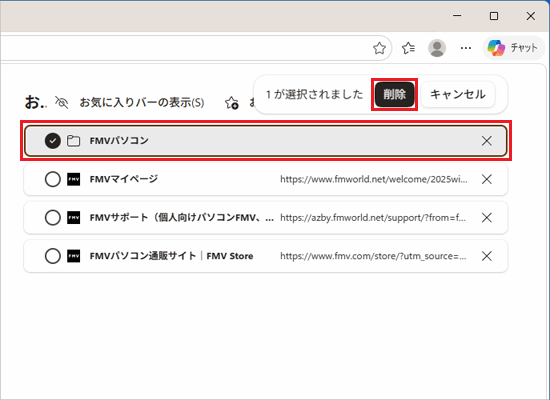Click the FMVマイページ title text
The width and height of the screenshot is (550, 400).
coord(124,179)
